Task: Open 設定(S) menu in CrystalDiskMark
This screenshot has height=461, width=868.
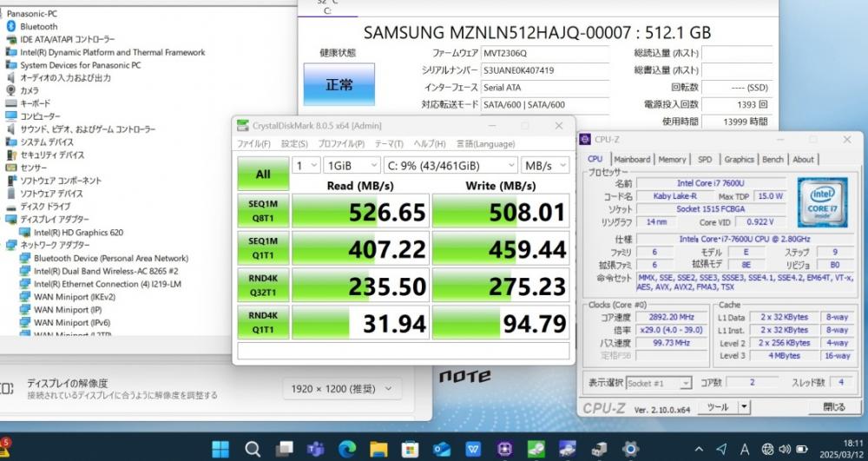Action: coord(294,144)
